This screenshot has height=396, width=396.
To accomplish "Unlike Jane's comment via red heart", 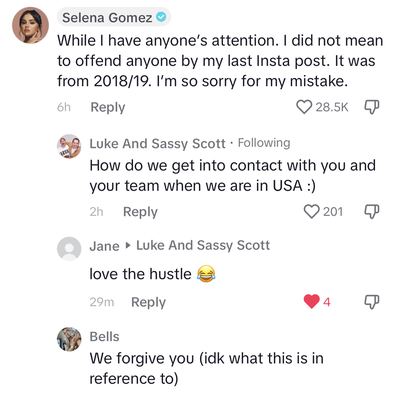I will (x=311, y=302).
